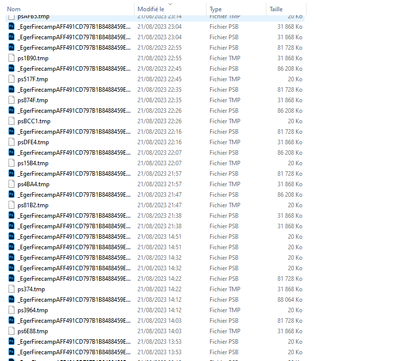Select the file named ps3964.tmp
Image resolution: width=400 pixels, height=361 pixels.
tap(33, 310)
